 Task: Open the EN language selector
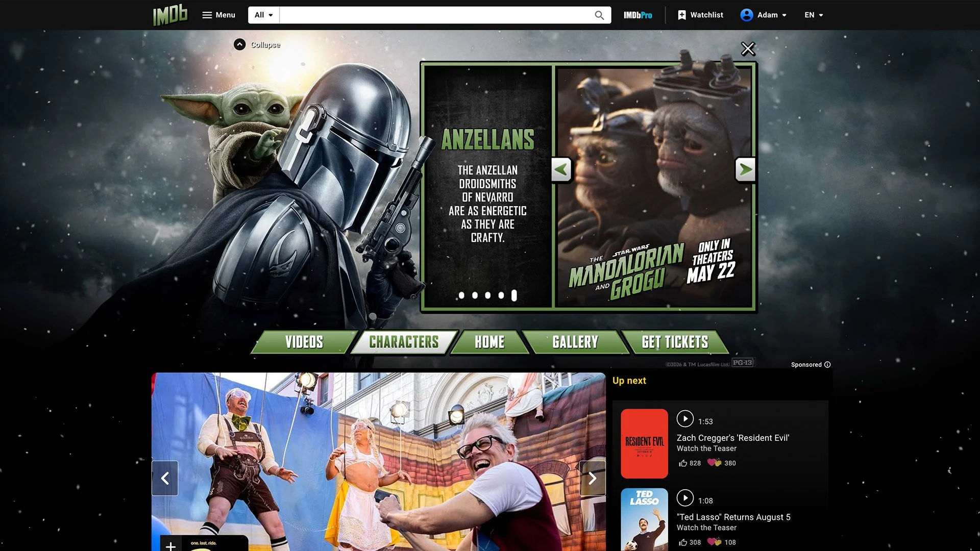pos(814,15)
